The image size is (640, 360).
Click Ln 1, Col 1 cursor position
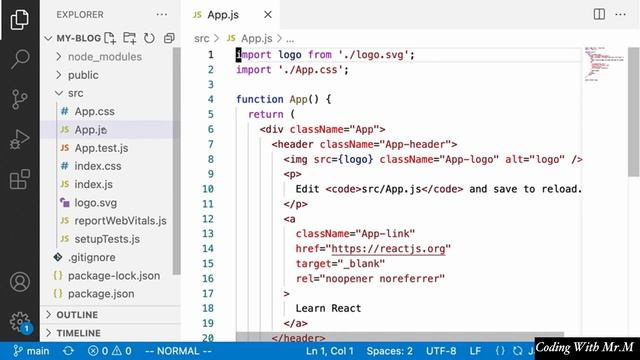[329, 351]
